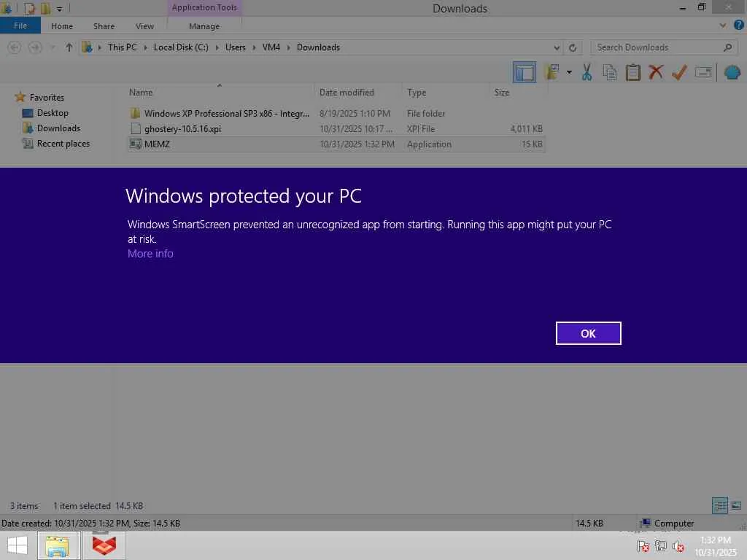Expand the chevron after VM4 breadcrumb

(288, 47)
